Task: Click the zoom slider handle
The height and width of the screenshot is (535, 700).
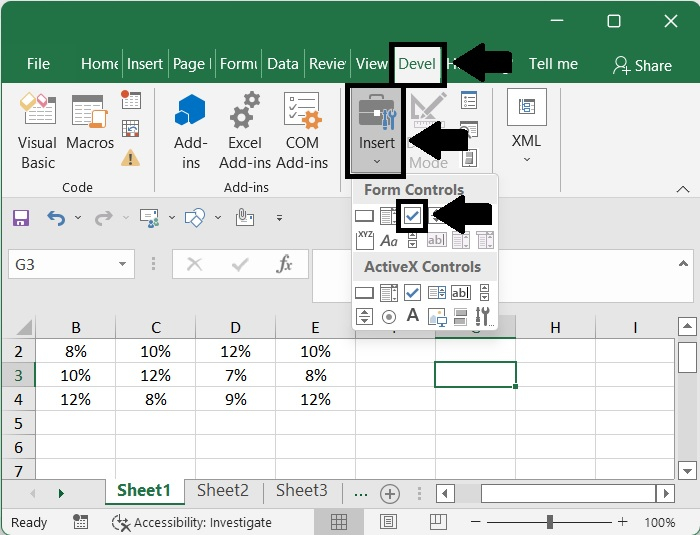Action: tap(550, 522)
